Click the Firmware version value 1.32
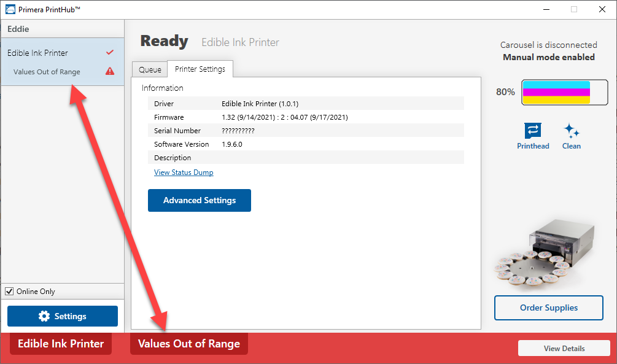Image resolution: width=617 pixels, height=364 pixels. (284, 117)
